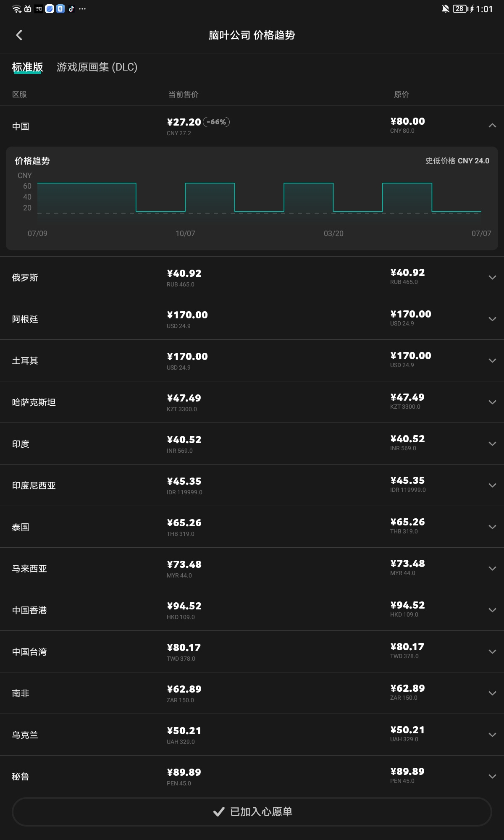Tap the RUB 465.0 current price sublabel
Image resolution: width=504 pixels, height=840 pixels.
(x=181, y=284)
